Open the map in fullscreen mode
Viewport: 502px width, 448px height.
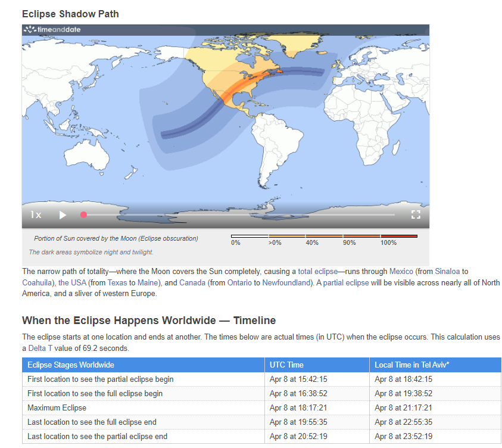coord(416,214)
